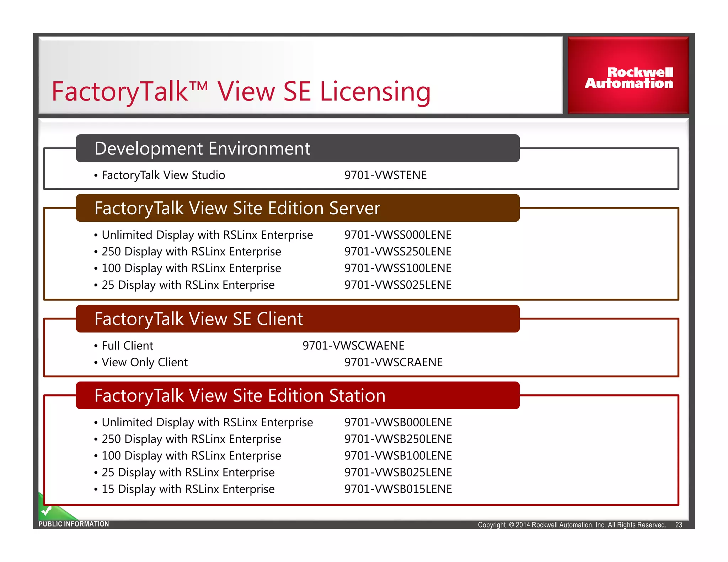Screen dimensions: 728x562
Task: Click the 'Development Environment' header
Action: pos(298,148)
